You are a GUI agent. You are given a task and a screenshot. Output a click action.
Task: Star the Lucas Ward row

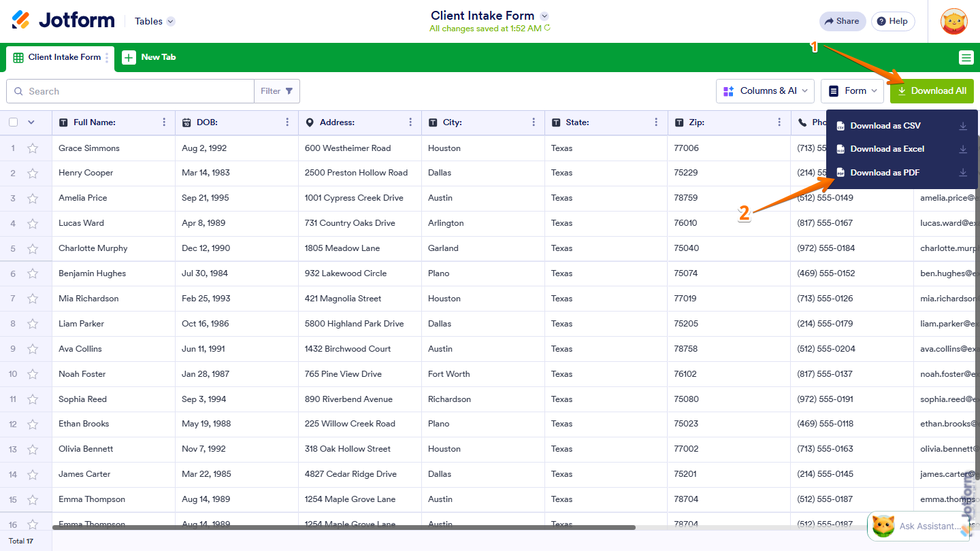(x=33, y=224)
